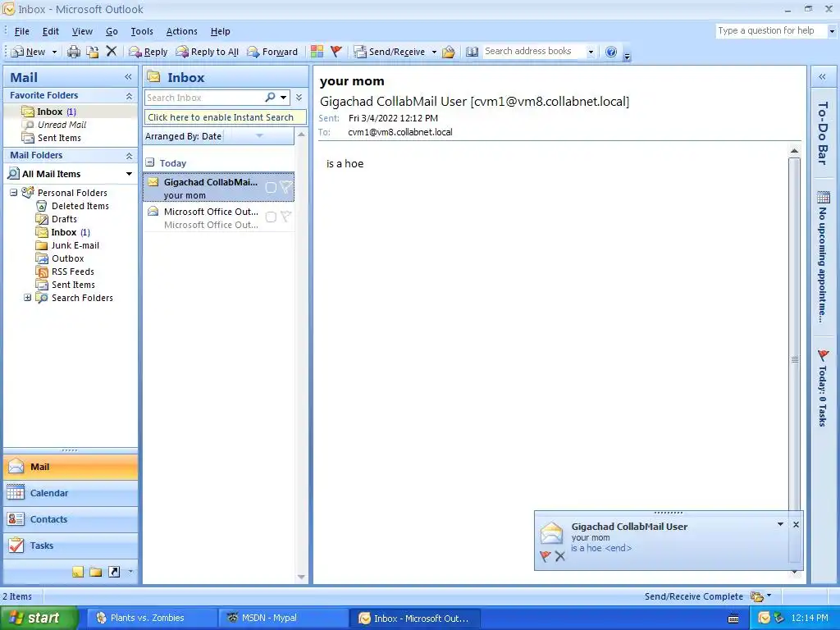Click the reading pane scrollbar up arrow

coord(794,151)
